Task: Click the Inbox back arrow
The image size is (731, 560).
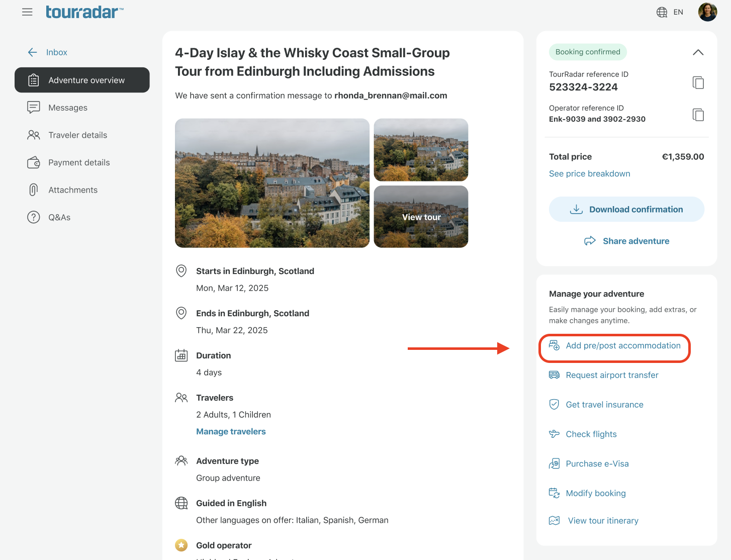Action: 33,52
